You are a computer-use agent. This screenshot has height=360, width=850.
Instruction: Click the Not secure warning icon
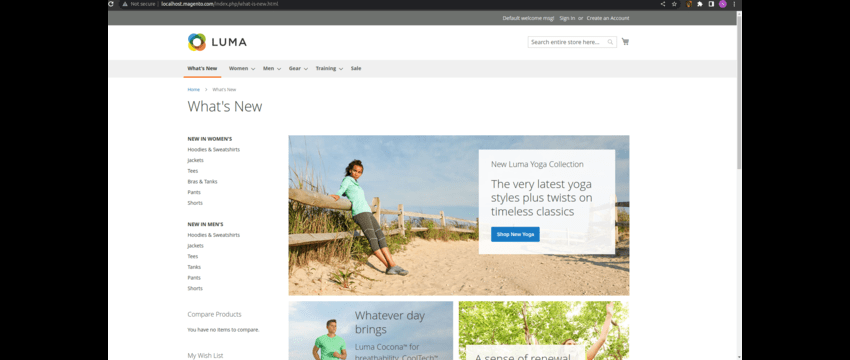coord(125,4)
